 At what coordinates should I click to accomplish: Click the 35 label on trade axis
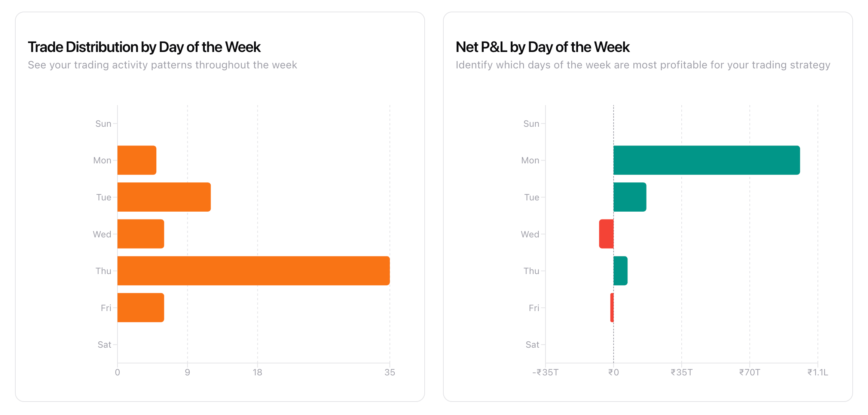tap(389, 372)
